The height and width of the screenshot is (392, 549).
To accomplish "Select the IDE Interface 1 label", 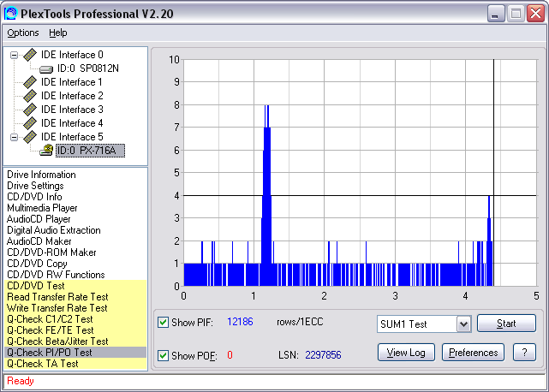I will tap(72, 82).
